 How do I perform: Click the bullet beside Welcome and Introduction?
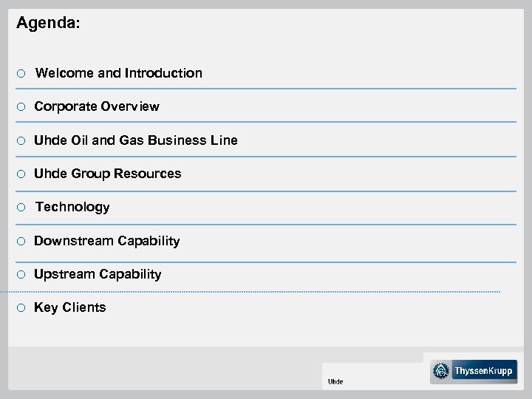(x=23, y=73)
